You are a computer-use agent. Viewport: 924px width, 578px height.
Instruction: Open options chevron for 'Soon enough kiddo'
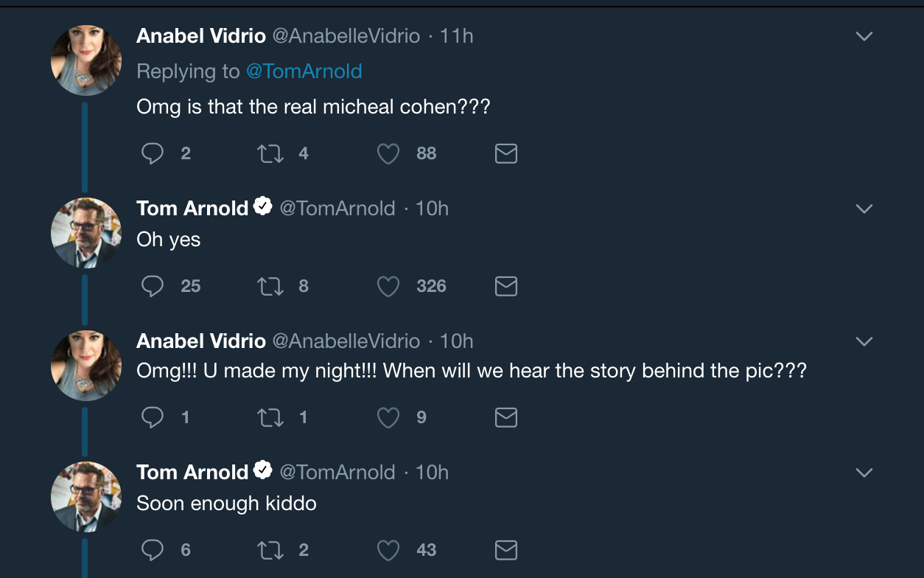click(x=864, y=473)
